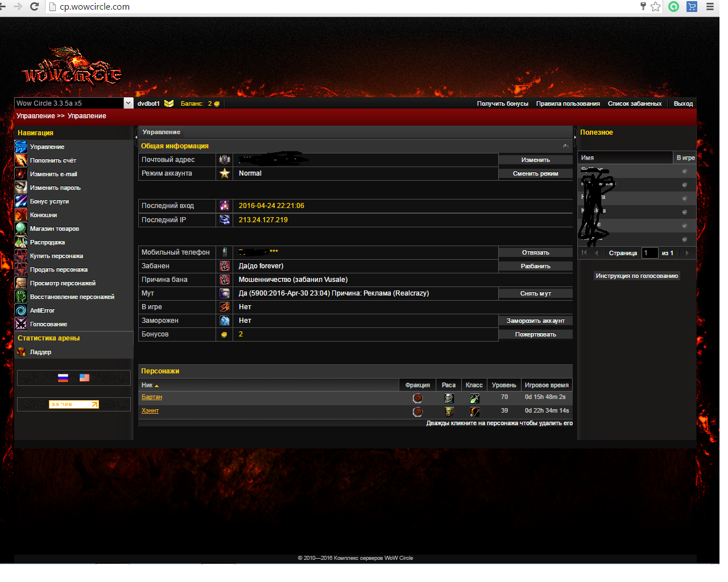The image size is (728, 582).
Task: Open the character link Бартан
Action: click(152, 397)
